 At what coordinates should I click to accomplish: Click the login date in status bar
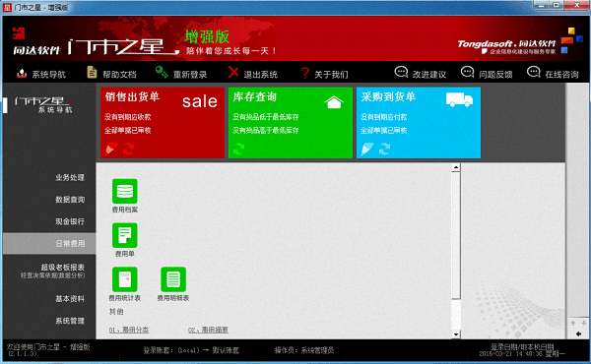522,350
